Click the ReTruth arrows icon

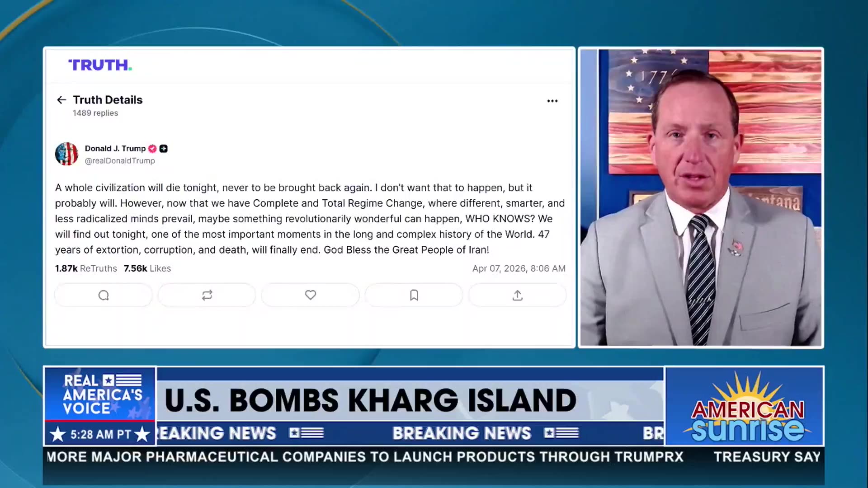[x=207, y=295]
